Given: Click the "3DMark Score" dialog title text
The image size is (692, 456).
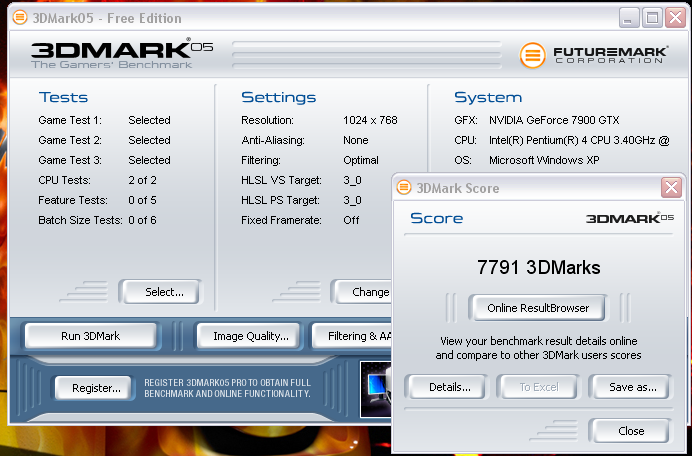Looking at the screenshot, I should pyautogui.click(x=458, y=188).
